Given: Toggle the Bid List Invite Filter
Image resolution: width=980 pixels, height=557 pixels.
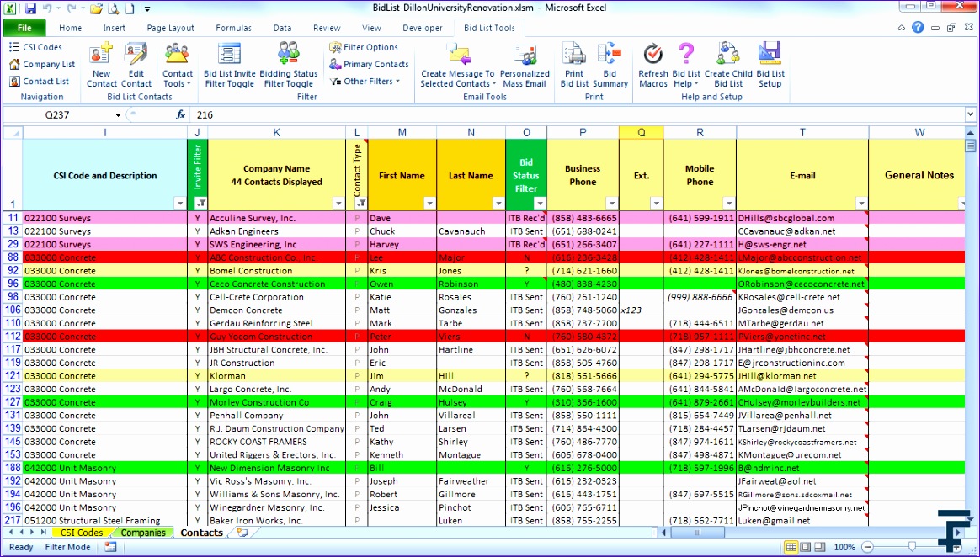Looking at the screenshot, I should [229, 55].
